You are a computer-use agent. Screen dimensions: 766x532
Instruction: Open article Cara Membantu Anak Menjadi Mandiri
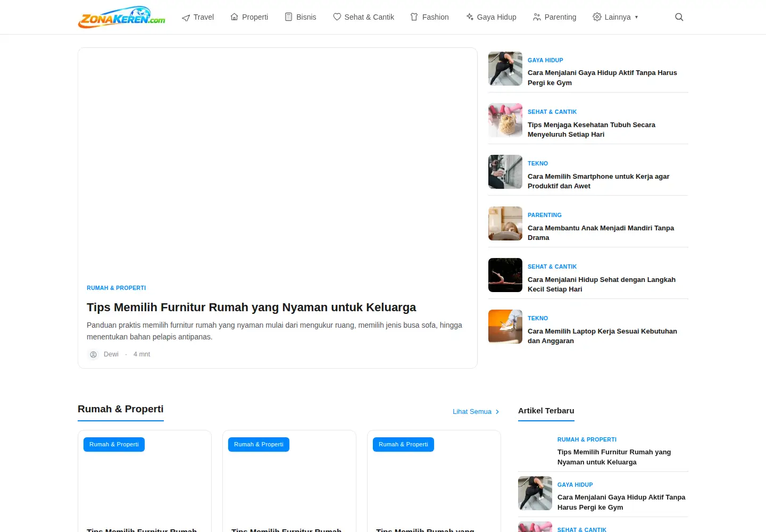(x=601, y=232)
